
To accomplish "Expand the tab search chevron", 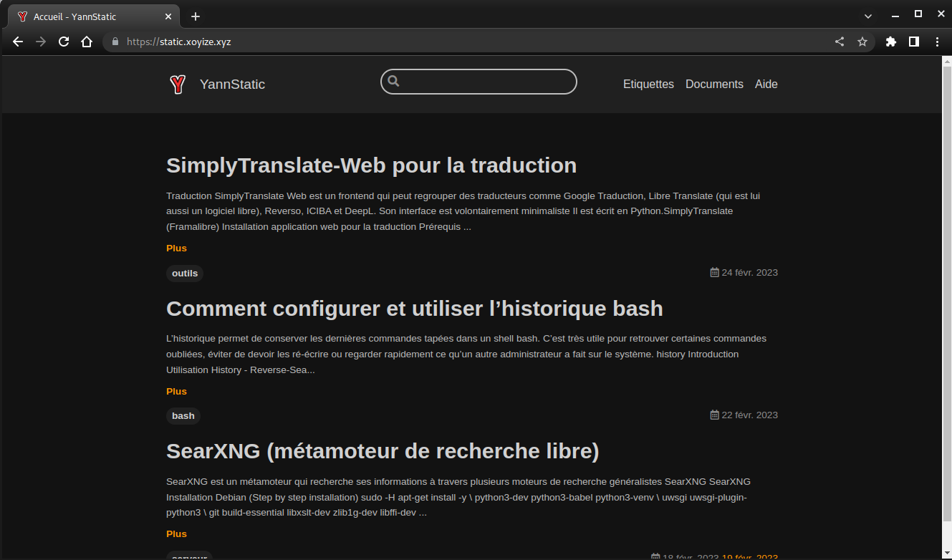I will pyautogui.click(x=868, y=16).
